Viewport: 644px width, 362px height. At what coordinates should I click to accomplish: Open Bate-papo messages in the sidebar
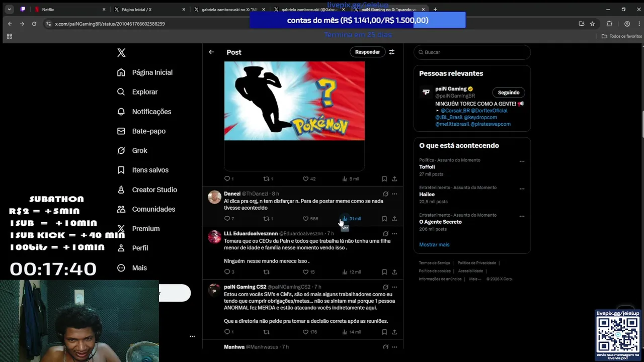141,131
